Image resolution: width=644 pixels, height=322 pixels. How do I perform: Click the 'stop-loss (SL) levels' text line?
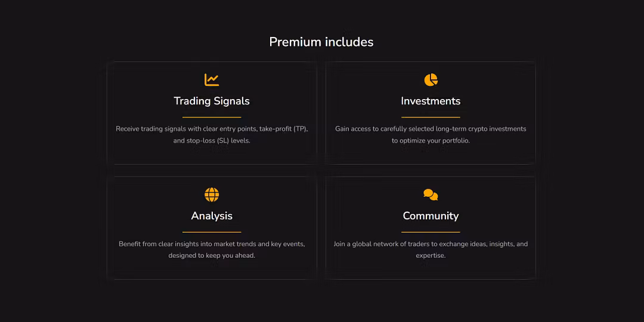[212, 141]
